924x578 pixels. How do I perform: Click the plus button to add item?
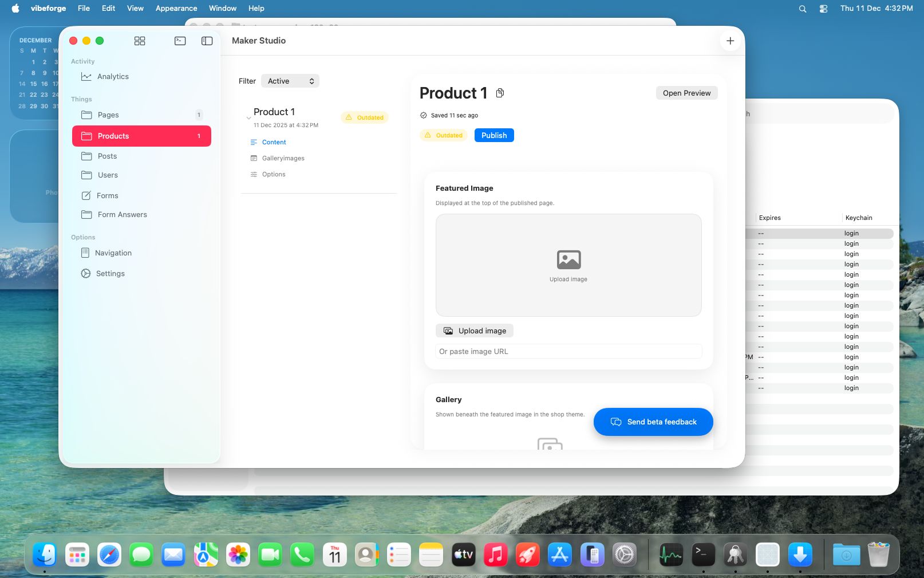[x=730, y=41]
